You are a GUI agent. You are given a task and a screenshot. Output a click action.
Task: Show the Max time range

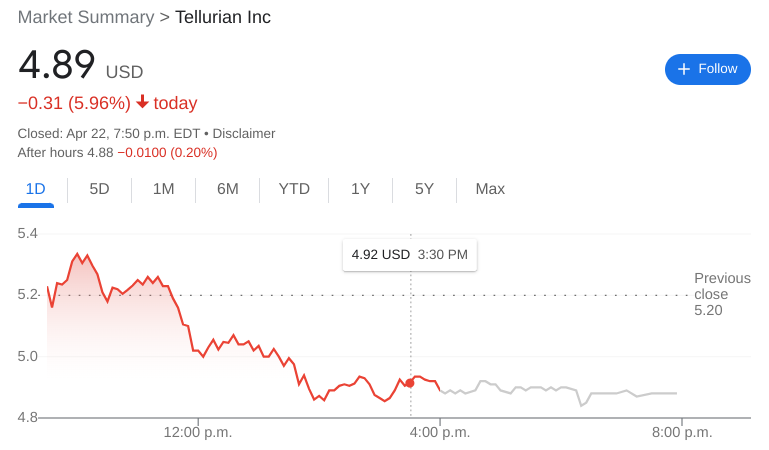tap(490, 189)
